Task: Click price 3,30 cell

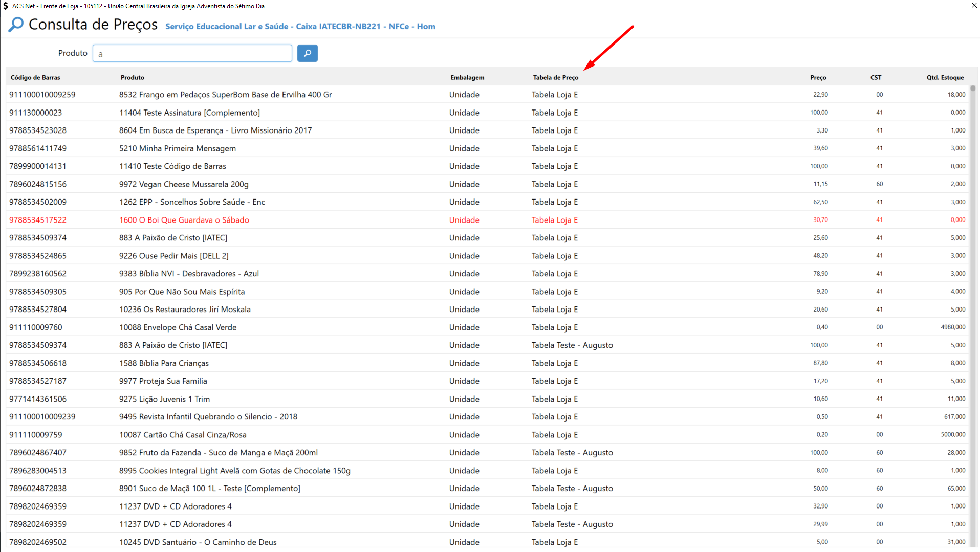Action: point(822,130)
